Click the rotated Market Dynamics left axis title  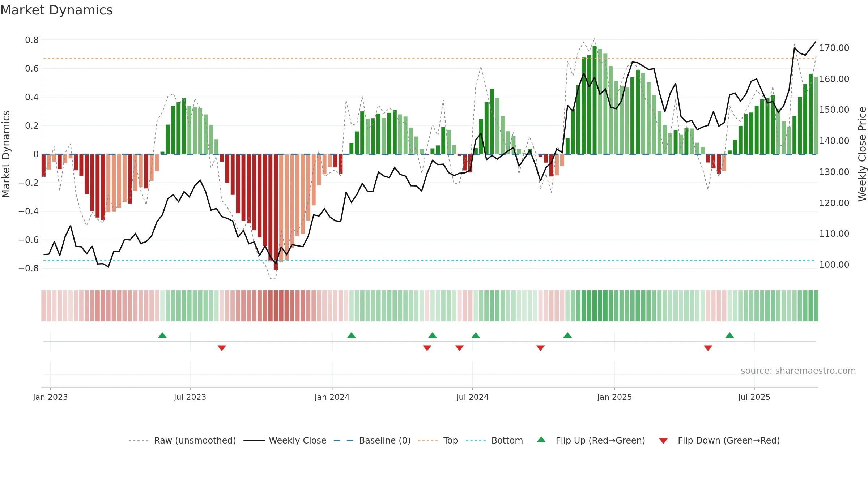click(6, 154)
